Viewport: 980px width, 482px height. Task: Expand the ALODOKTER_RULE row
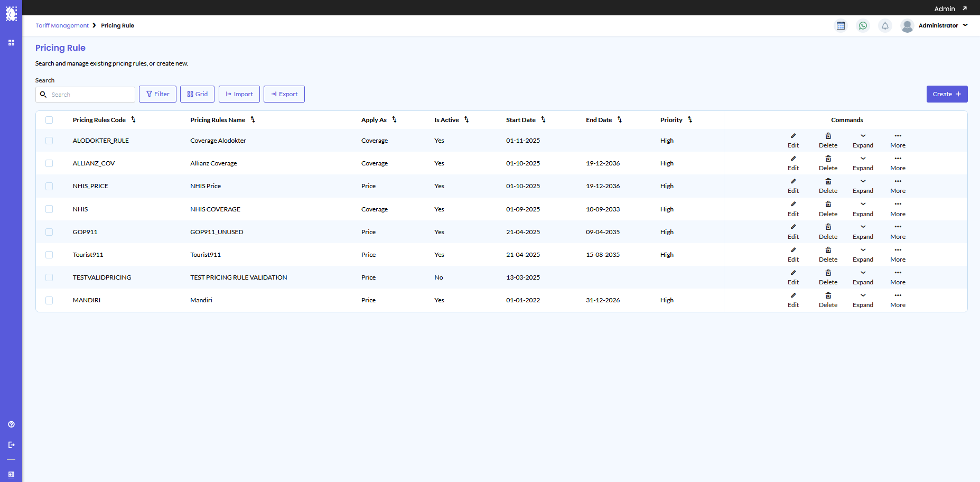863,141
